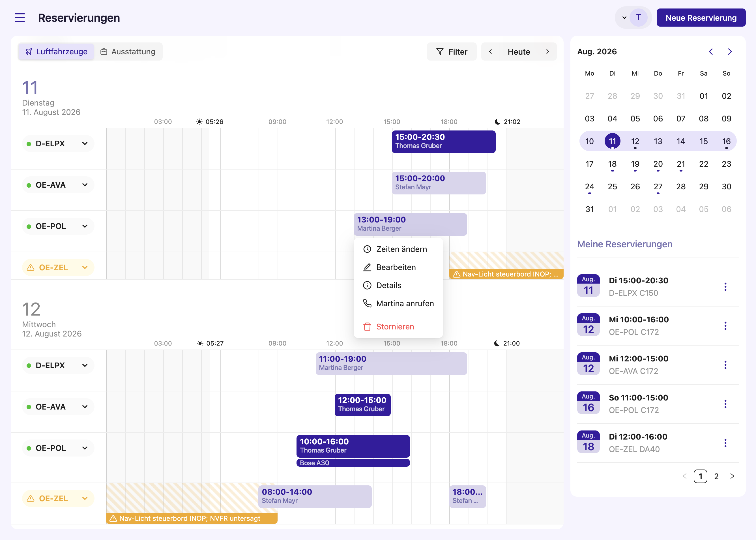Select page 1 of reservations
This screenshot has height=540, width=756.
coord(701,476)
